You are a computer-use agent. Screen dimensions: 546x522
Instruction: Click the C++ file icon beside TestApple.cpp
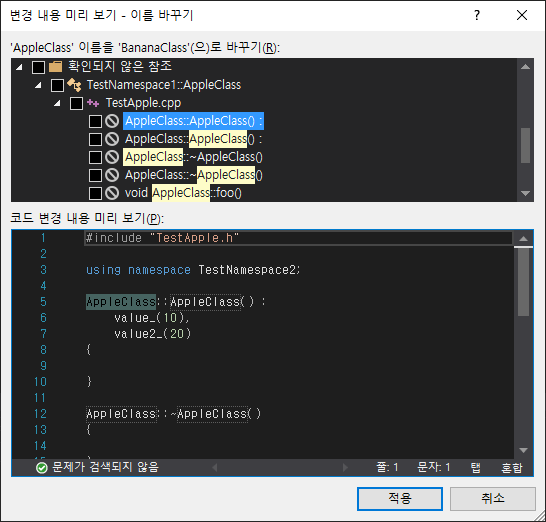point(93,103)
